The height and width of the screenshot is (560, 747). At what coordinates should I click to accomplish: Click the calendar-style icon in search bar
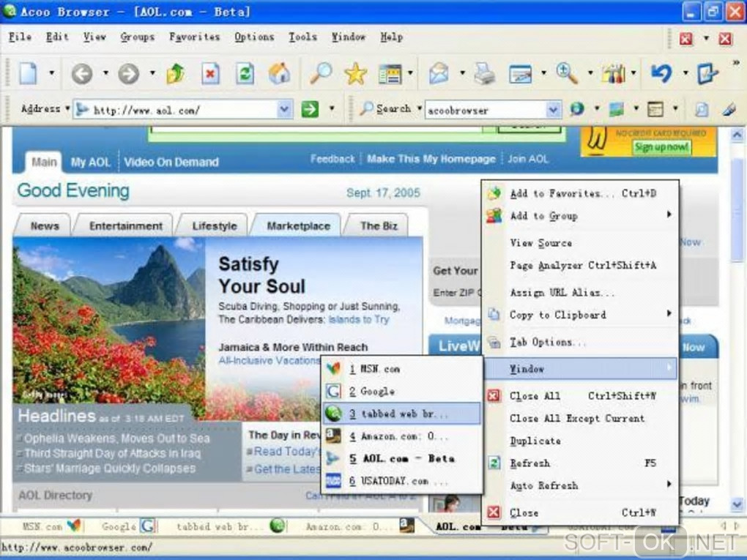click(x=655, y=110)
